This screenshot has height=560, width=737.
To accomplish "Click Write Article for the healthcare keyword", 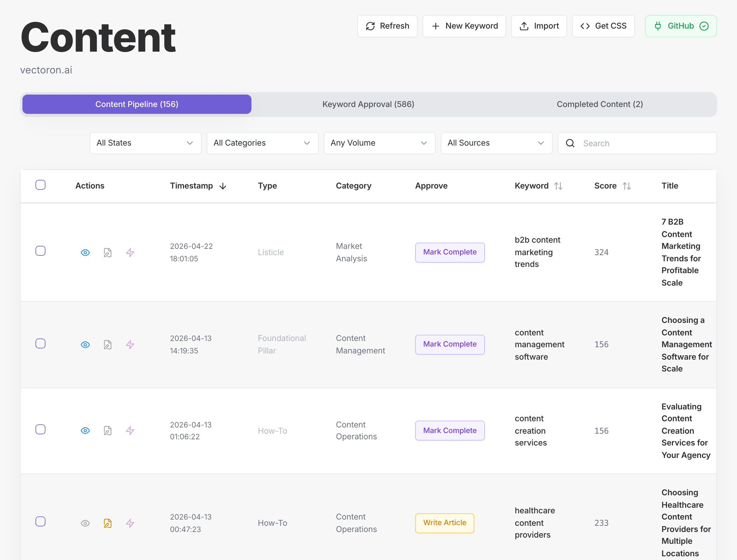I will pos(444,523).
